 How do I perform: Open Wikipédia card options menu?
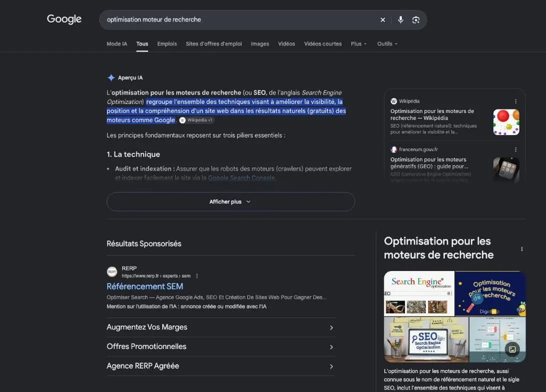(x=515, y=101)
